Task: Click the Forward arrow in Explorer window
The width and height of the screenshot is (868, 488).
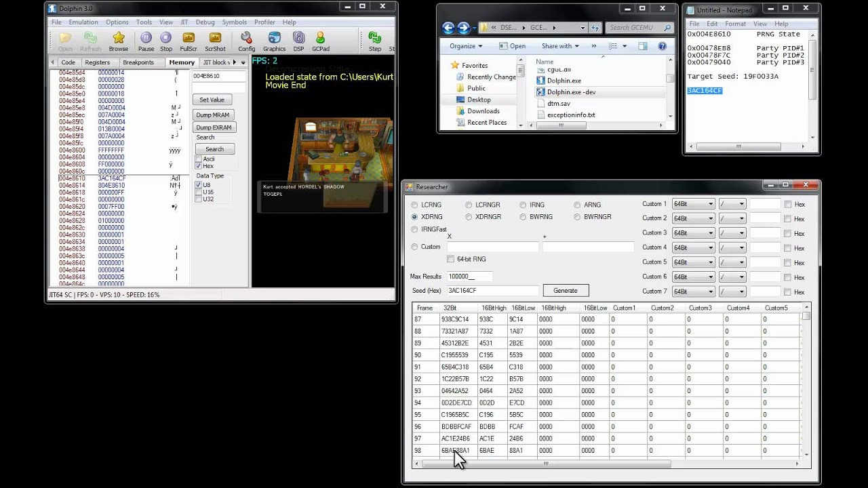Action: click(x=463, y=28)
